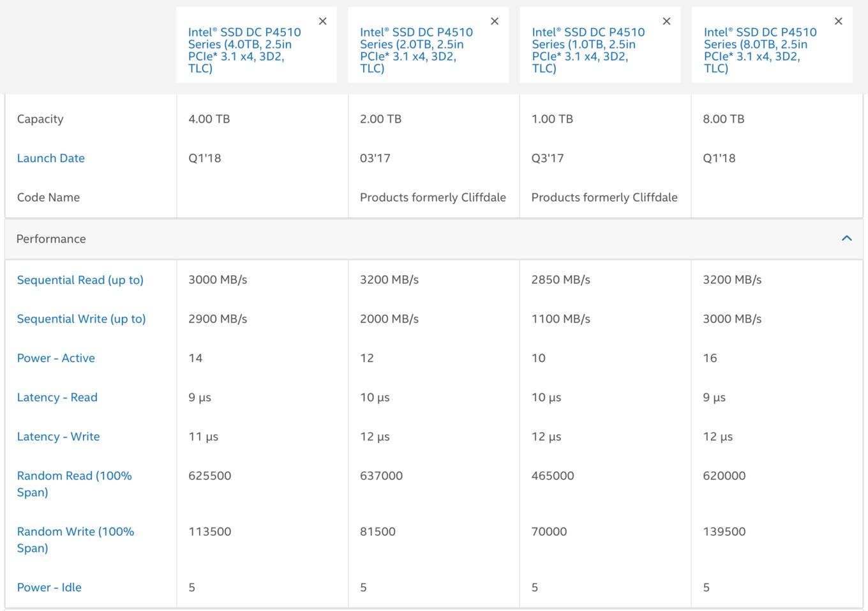Image resolution: width=868 pixels, height=611 pixels.
Task: Open Random Read (100% Span) definition
Action: click(75, 484)
